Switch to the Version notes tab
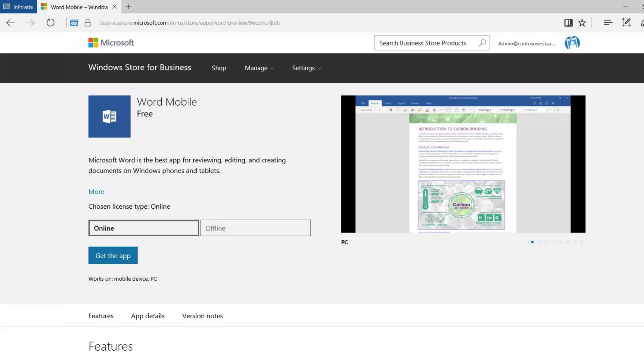Viewport: 644px width, 362px height. tap(203, 316)
